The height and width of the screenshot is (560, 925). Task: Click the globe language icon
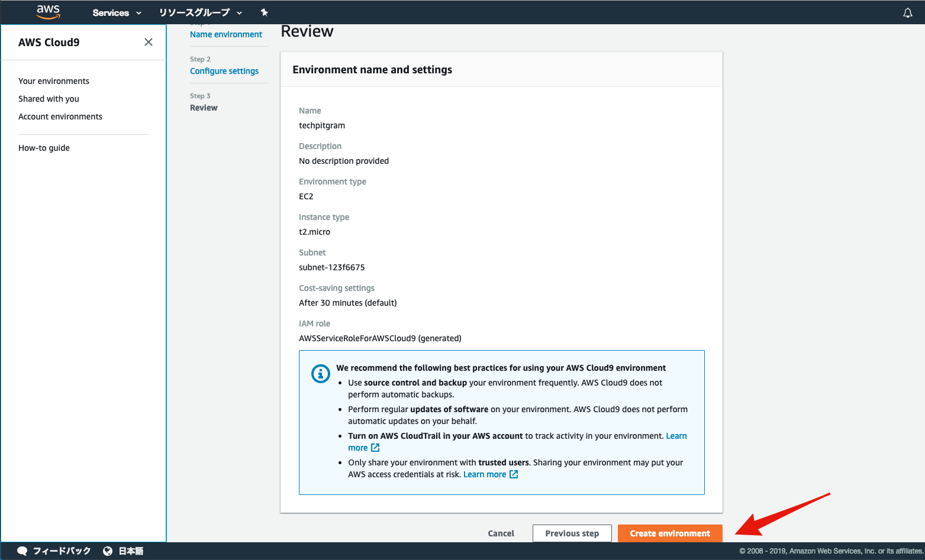[x=108, y=551]
